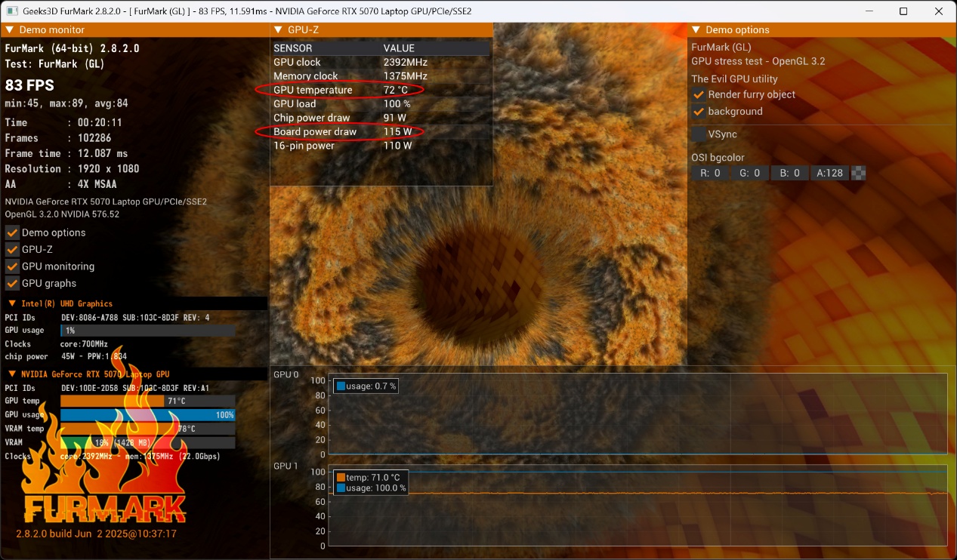Collapse the Demo options panel
The width and height of the screenshot is (957, 560).
point(696,30)
